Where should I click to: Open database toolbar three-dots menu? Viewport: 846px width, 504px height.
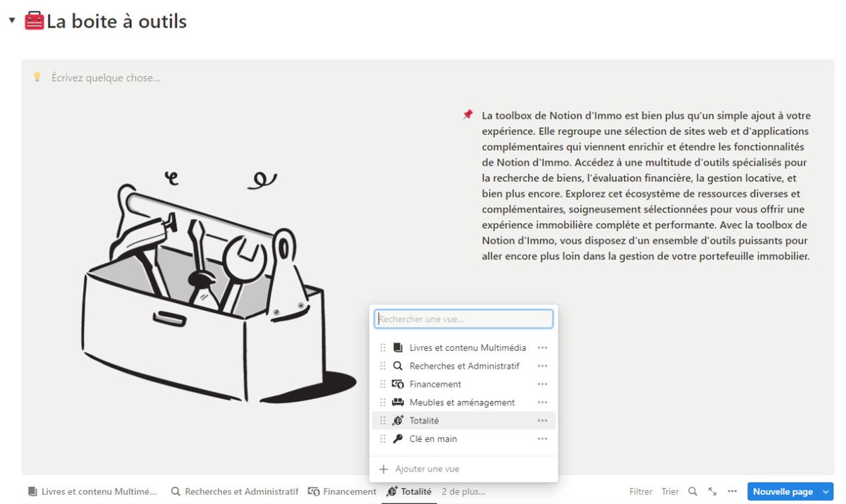coord(732,492)
